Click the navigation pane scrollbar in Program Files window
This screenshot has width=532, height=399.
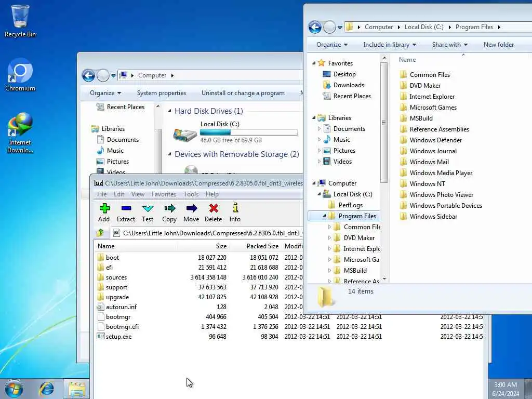click(384, 122)
